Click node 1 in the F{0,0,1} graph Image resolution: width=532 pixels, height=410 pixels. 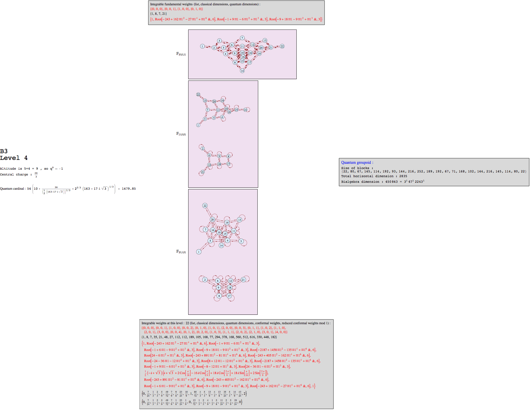[202, 46]
